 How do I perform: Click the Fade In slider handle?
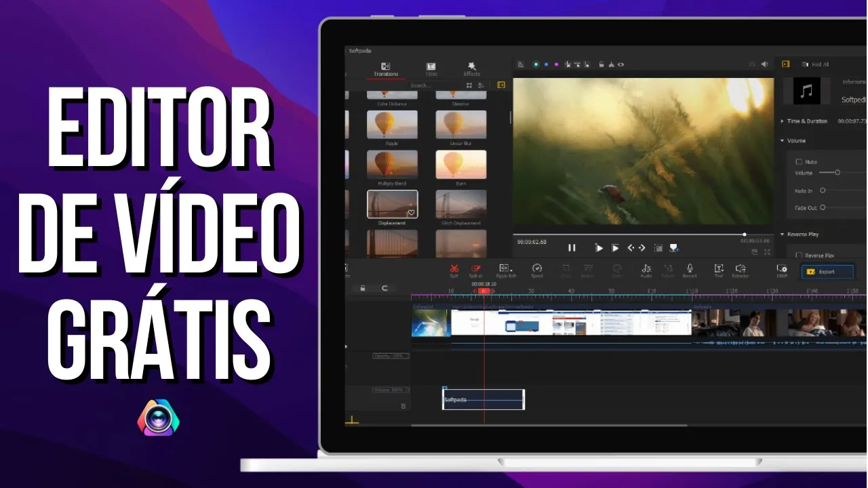coord(823,190)
